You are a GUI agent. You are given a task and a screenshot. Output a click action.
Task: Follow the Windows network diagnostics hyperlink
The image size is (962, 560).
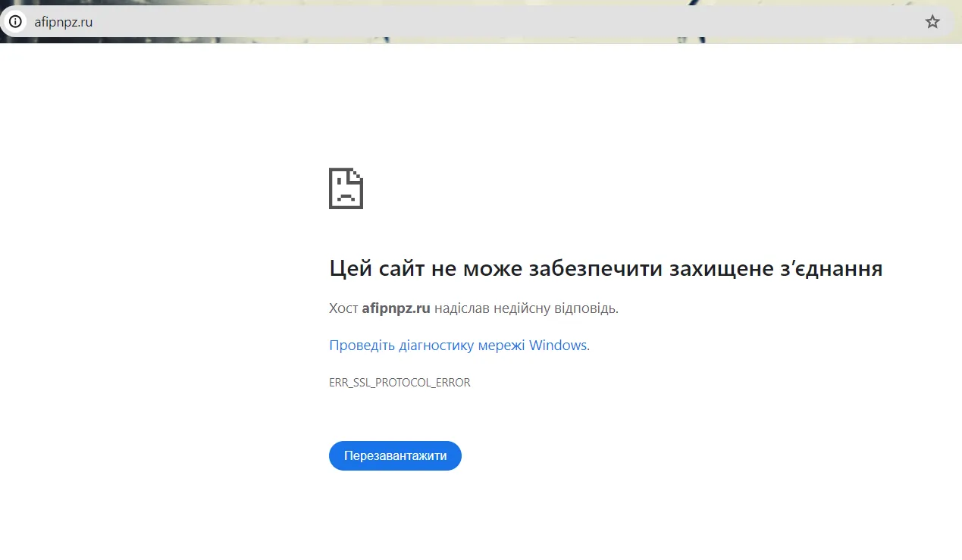tap(459, 345)
